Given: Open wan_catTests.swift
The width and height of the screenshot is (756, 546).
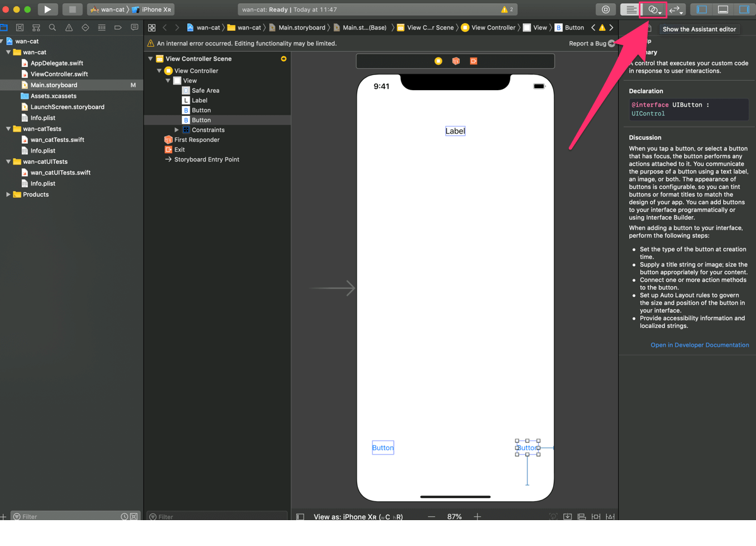Looking at the screenshot, I should click(x=57, y=139).
